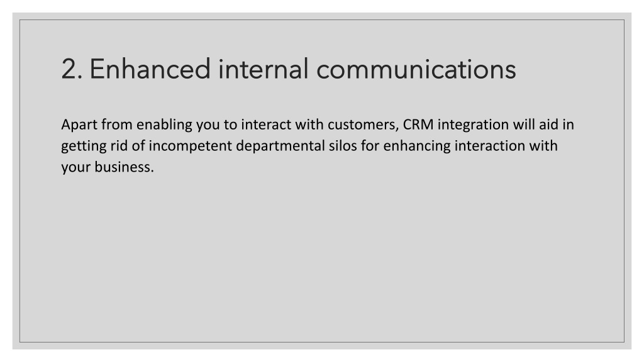The height and width of the screenshot is (362, 644).
Task: Click the word 'Apart' starting the paragraph
Action: click(x=79, y=125)
